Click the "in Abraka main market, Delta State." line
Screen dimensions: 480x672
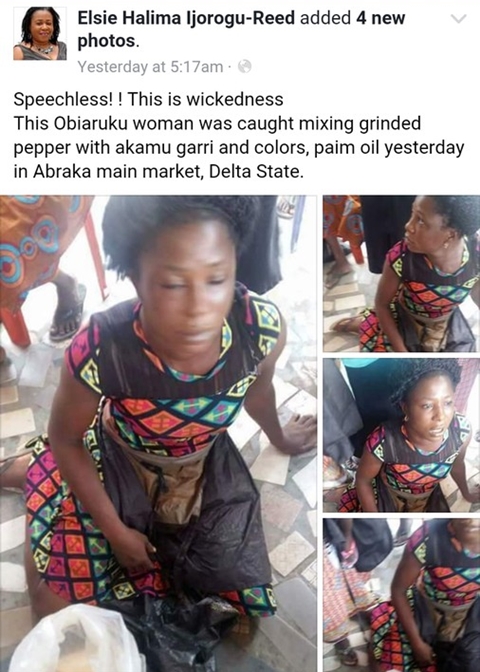(x=159, y=171)
